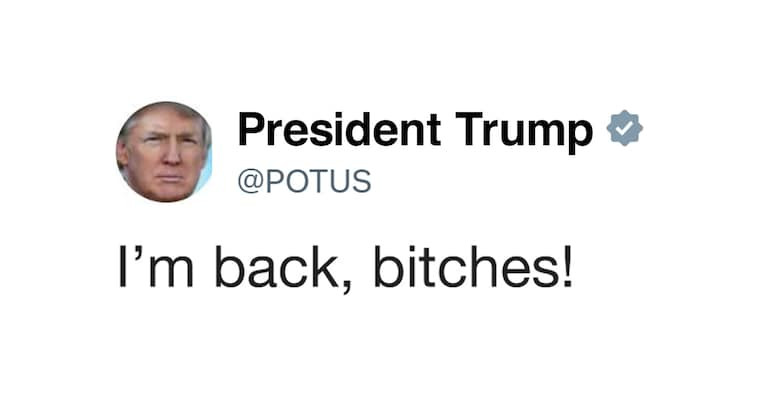Viewport: 768px width, 402px height.
Task: Click the word "President" in the name
Action: click(x=339, y=129)
